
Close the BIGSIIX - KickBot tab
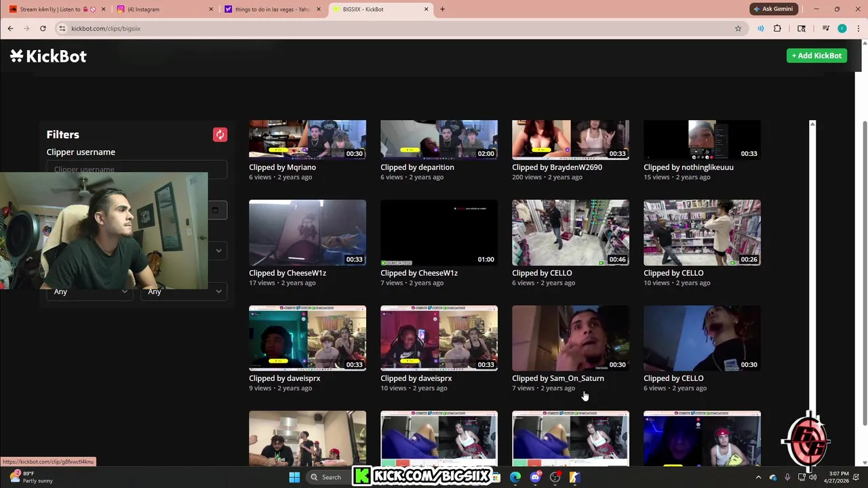(426, 9)
